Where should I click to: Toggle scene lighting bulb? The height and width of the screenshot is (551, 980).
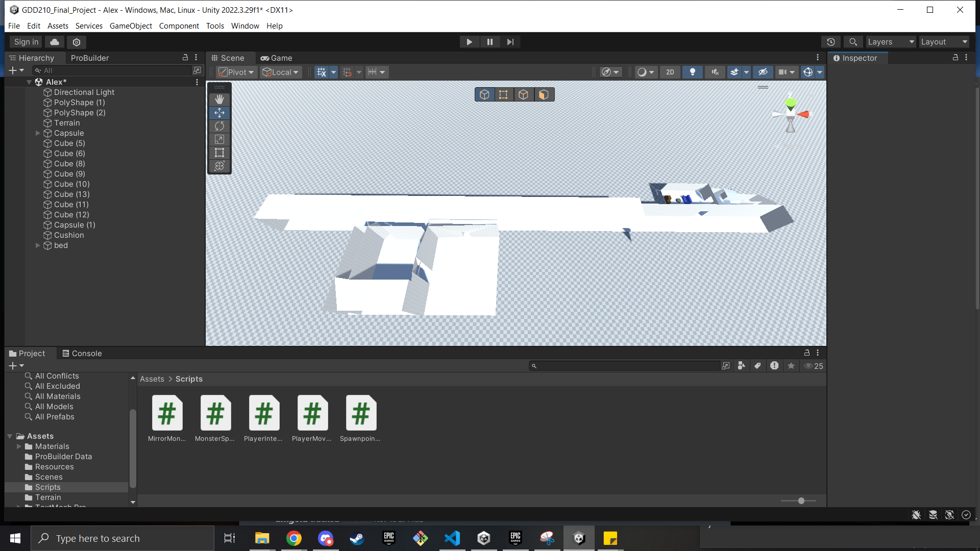[692, 72]
